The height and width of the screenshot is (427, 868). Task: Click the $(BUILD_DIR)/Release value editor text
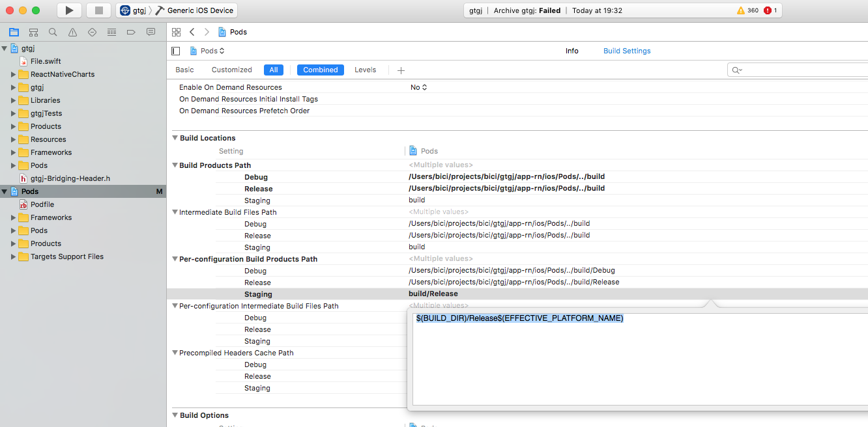[x=520, y=318]
